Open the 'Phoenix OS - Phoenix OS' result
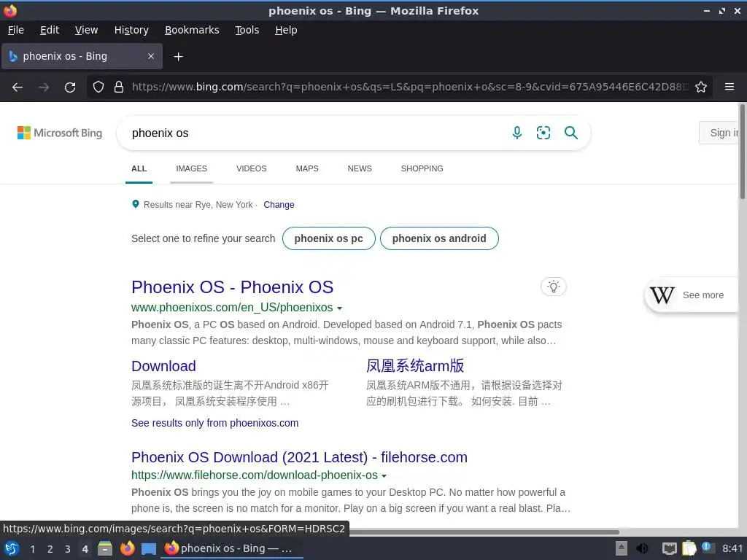This screenshot has width=747, height=560. coord(233,287)
